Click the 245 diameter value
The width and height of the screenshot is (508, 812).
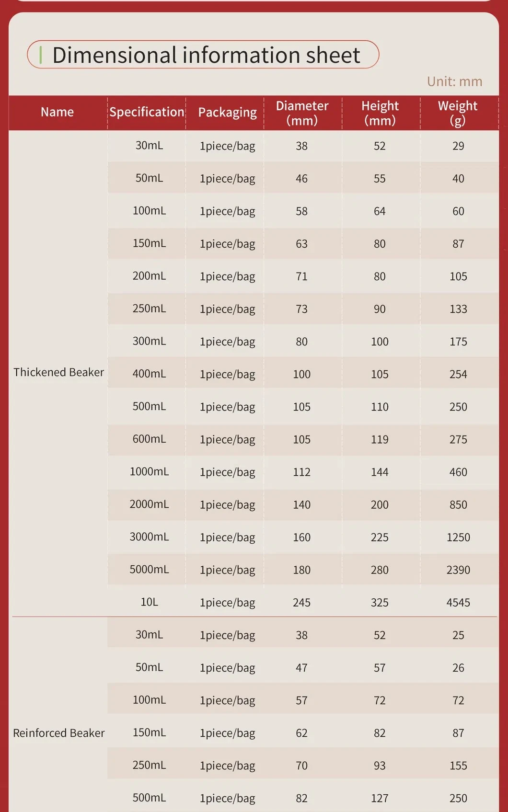(x=301, y=603)
